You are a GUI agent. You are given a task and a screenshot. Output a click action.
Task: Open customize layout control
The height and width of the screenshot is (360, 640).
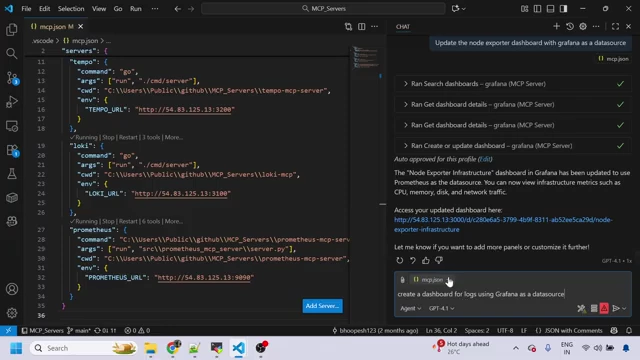(524, 9)
